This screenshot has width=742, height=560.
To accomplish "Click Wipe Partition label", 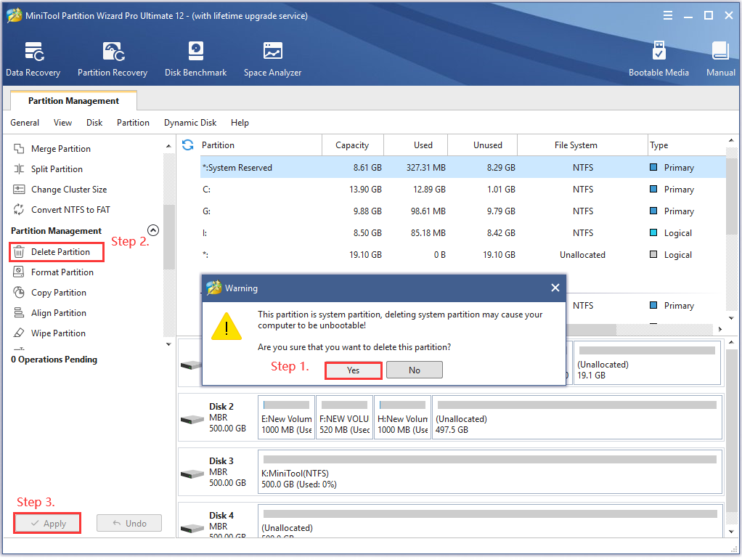I will click(x=58, y=334).
